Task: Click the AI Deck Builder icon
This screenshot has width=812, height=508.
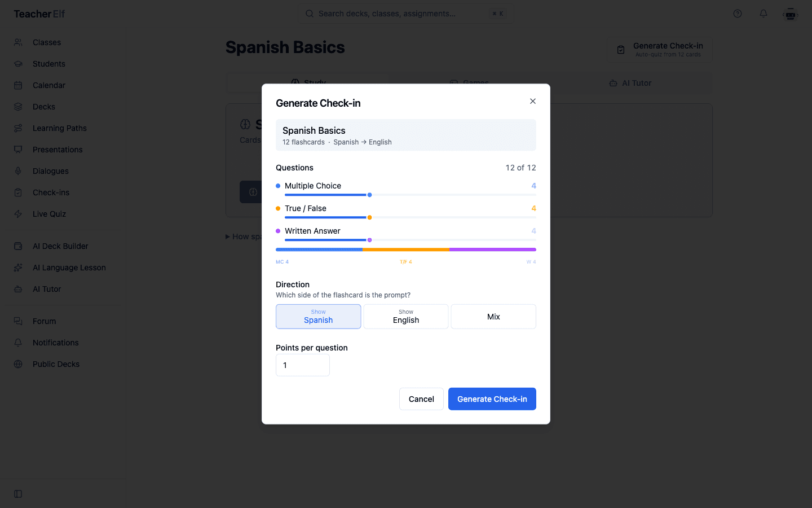Action: [x=18, y=246]
